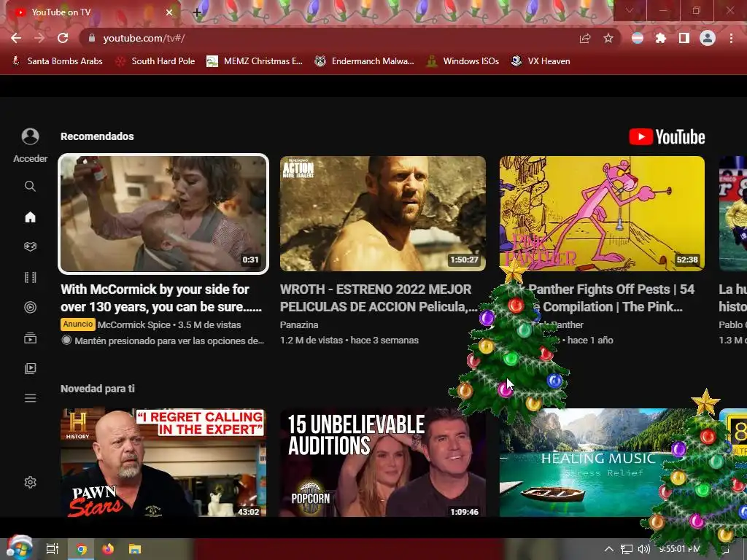Open the library play icon in sidebar
This screenshot has width=747, height=560.
pos(30,368)
